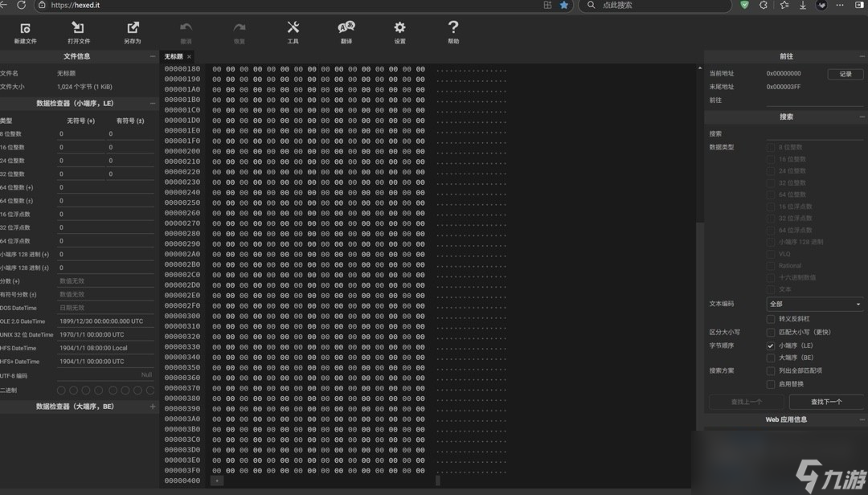Image resolution: width=868 pixels, height=495 pixels.
Task: Collapse the 搜索 panel header
Action: (x=862, y=117)
